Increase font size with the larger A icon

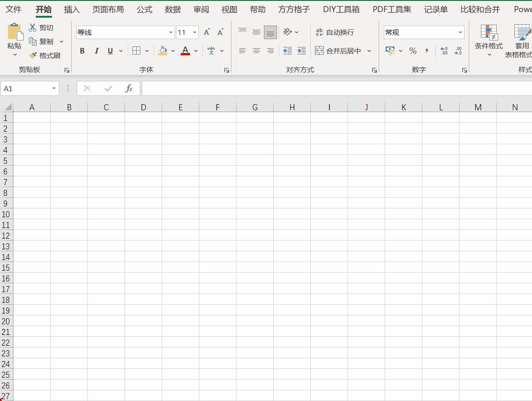pyautogui.click(x=207, y=32)
